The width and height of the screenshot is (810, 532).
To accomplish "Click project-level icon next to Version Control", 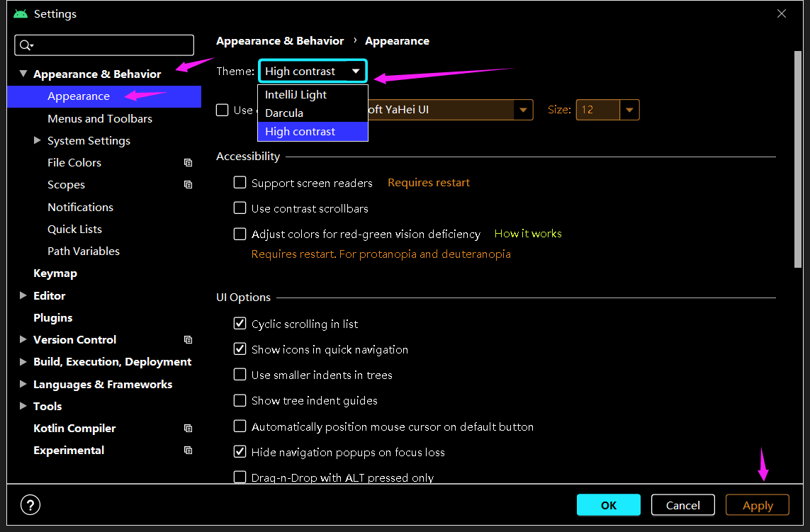I will click(x=188, y=340).
